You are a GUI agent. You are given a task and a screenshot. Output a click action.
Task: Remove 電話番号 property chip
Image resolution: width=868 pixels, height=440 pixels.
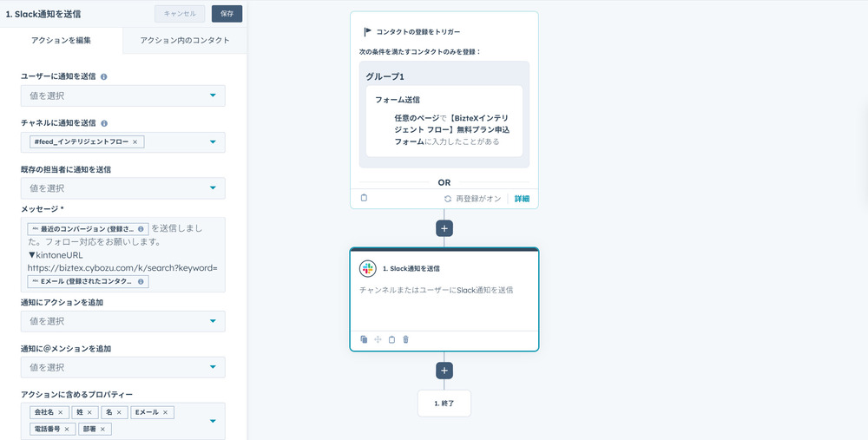point(67,429)
